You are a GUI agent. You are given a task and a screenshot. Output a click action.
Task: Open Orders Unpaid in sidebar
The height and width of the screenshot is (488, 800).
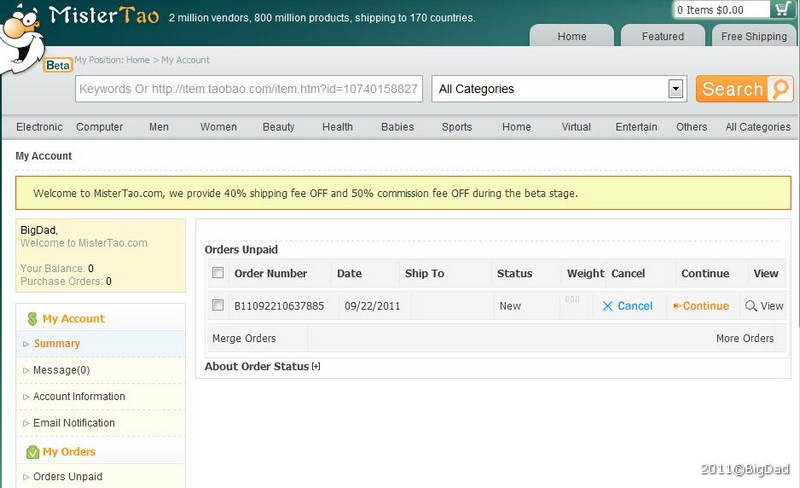(x=68, y=477)
